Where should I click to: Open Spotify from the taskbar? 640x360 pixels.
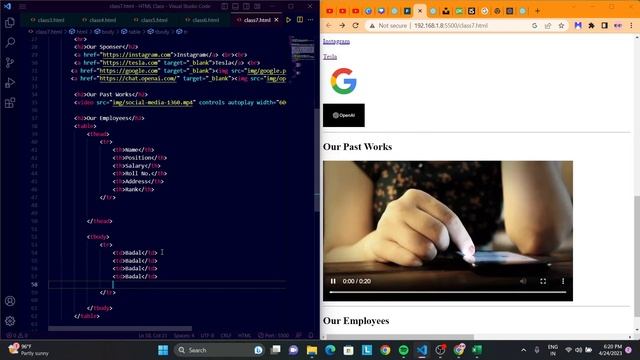(403, 350)
